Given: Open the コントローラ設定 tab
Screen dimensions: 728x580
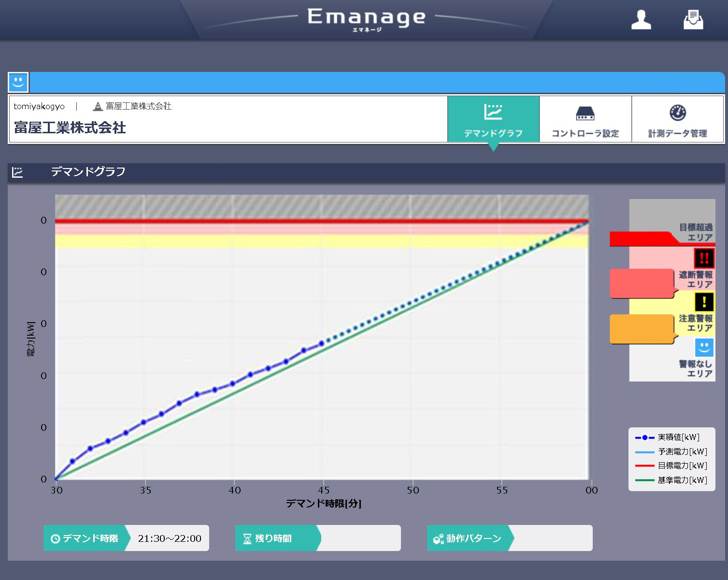Looking at the screenshot, I should (x=585, y=119).
